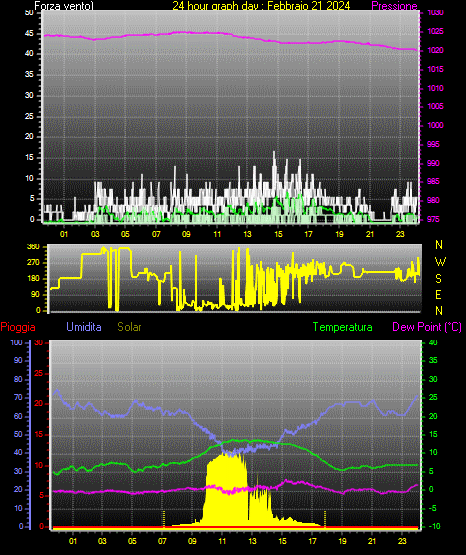
Task: Click hour label 15 under the wind graph
Action: tap(278, 234)
